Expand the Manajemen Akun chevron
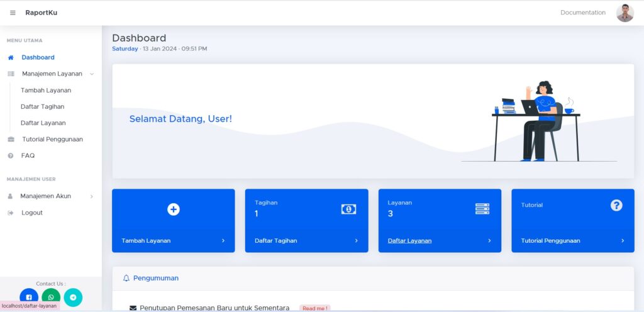 click(x=92, y=197)
